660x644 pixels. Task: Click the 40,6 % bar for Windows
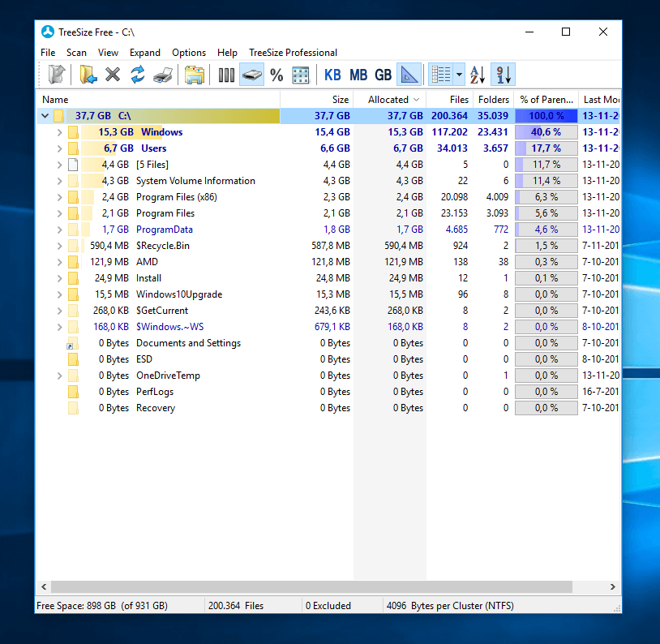546,132
